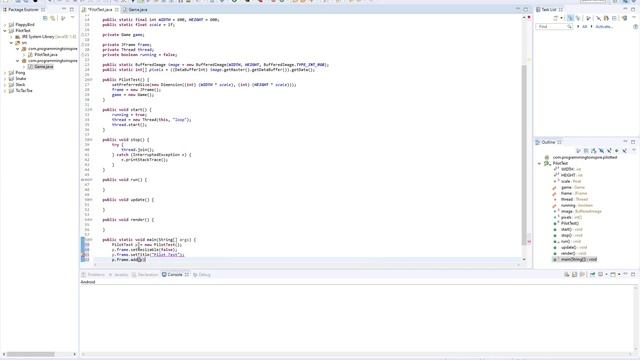The height and width of the screenshot is (360, 640).
Task: Select Game.java in Package Explorer
Action: click(44, 67)
